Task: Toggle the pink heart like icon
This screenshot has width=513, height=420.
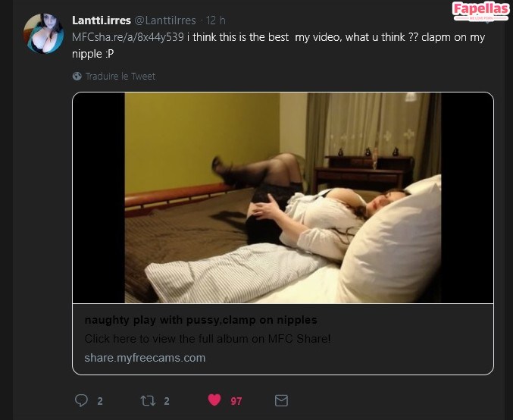Action: coord(214,400)
